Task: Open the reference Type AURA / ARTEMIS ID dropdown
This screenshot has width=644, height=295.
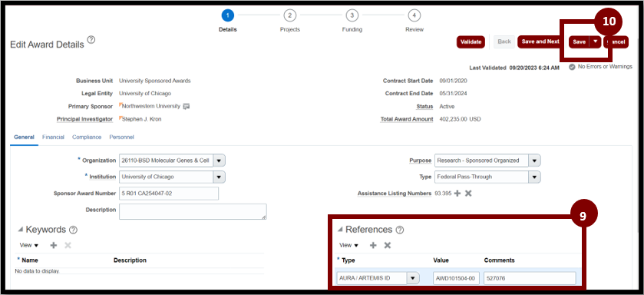Action: pyautogui.click(x=413, y=279)
